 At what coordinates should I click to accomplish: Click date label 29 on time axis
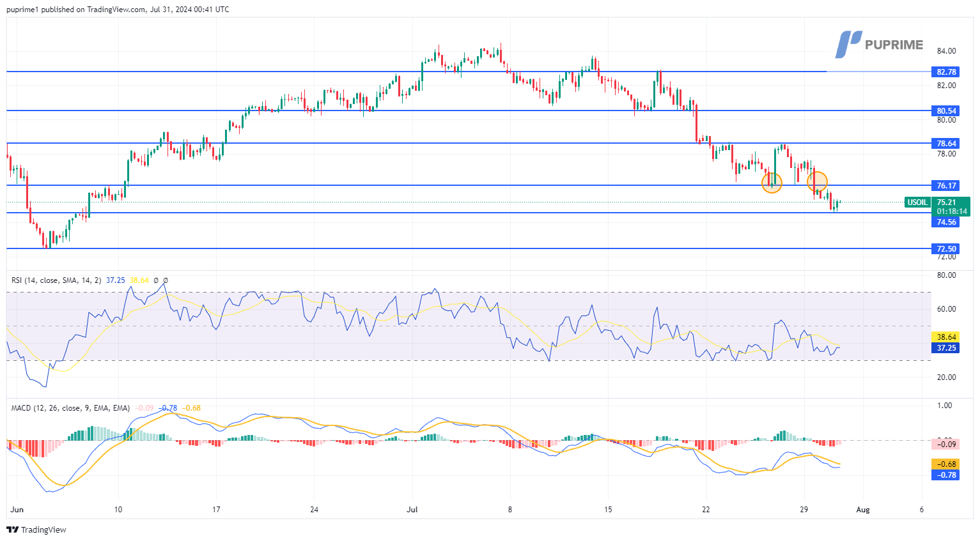pyautogui.click(x=804, y=510)
